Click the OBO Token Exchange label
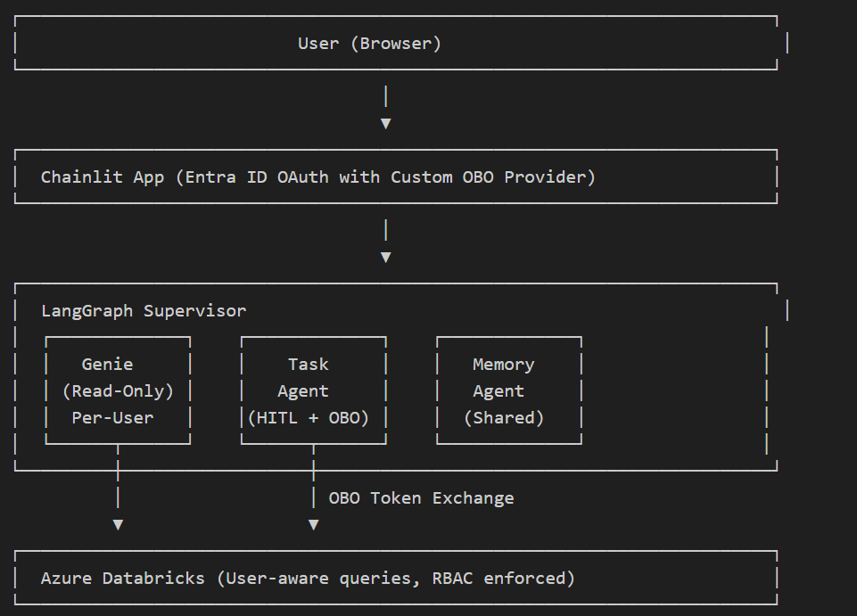 click(x=421, y=497)
